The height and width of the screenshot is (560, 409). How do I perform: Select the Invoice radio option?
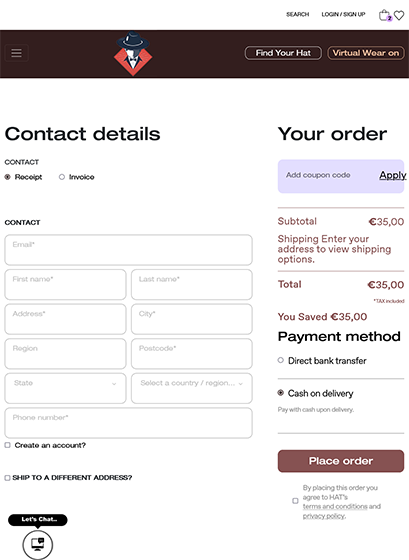point(62,177)
